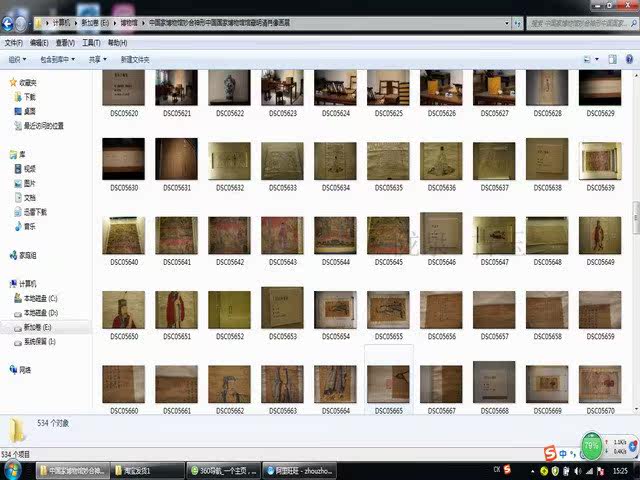640x480 pixels.
Task: Open view options dropdown arrow
Action: pos(597,60)
